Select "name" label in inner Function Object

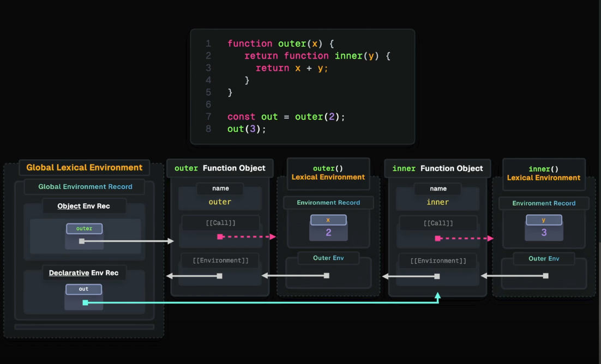point(438,189)
